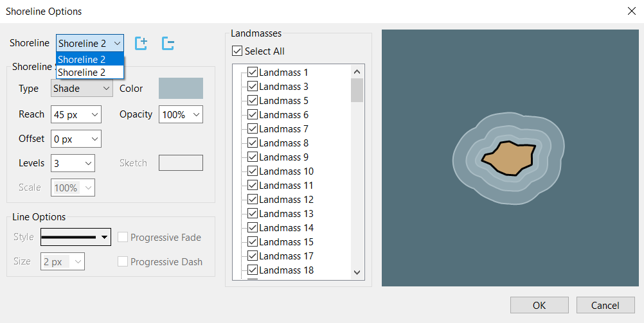Click the Cancel button
Image resolution: width=644 pixels, height=323 pixels.
click(605, 305)
